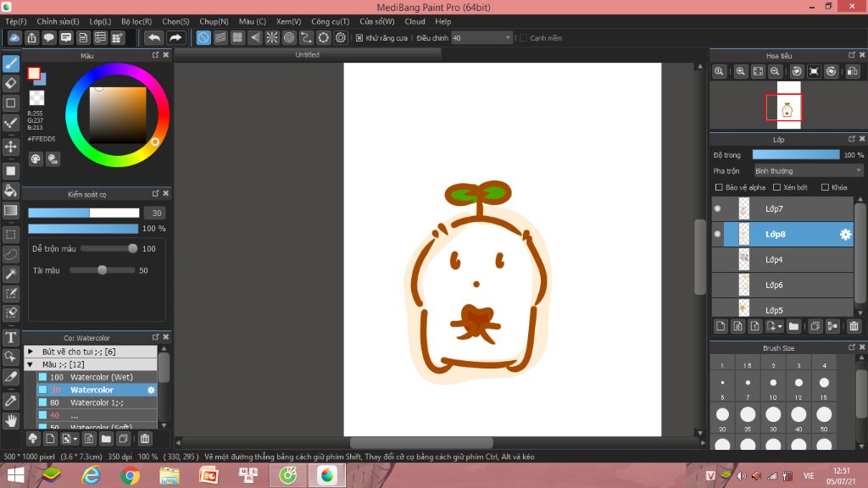The image size is (868, 488).
Task: Select the Lasso tool
Action: pyautogui.click(x=11, y=254)
